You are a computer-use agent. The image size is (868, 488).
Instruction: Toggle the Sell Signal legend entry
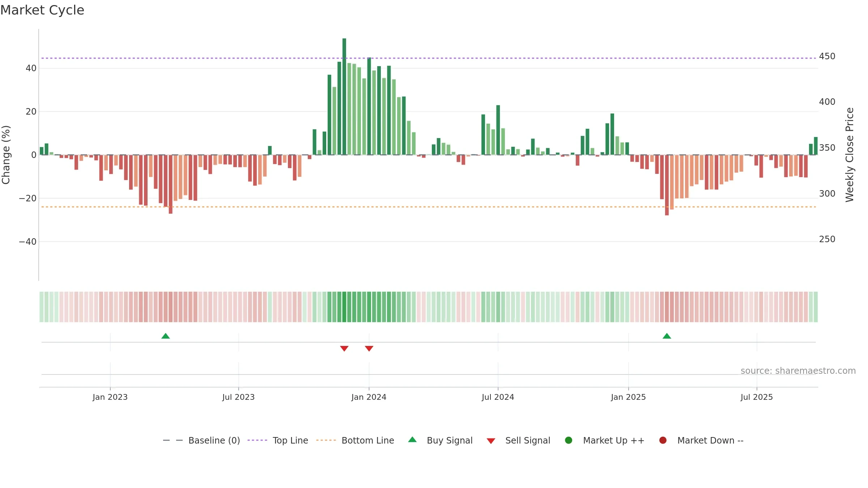(518, 440)
